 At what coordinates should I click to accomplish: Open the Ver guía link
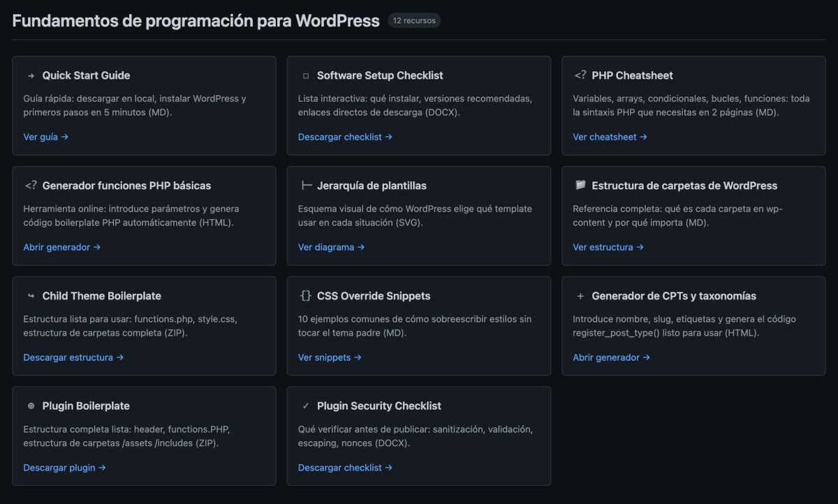[46, 136]
